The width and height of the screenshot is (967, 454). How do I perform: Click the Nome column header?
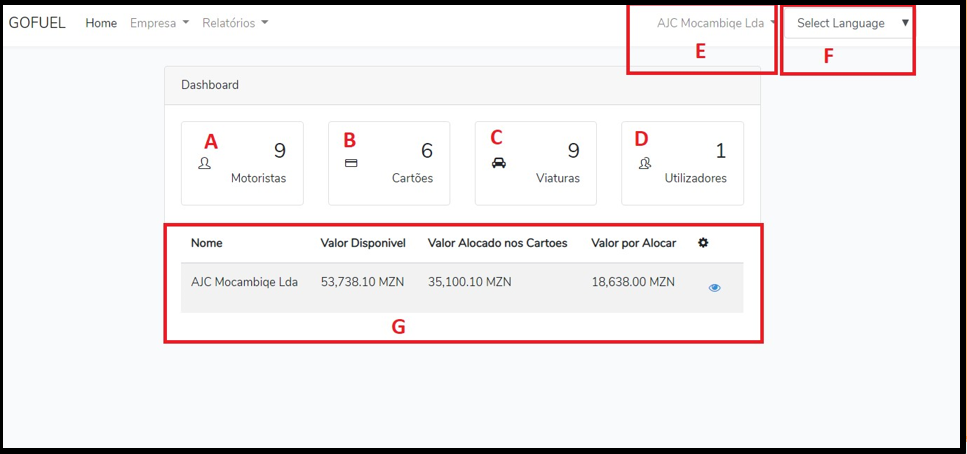coord(207,243)
